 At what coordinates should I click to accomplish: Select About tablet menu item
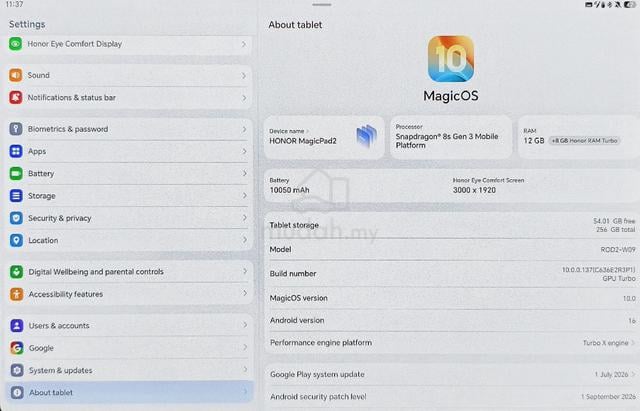[x=129, y=392]
